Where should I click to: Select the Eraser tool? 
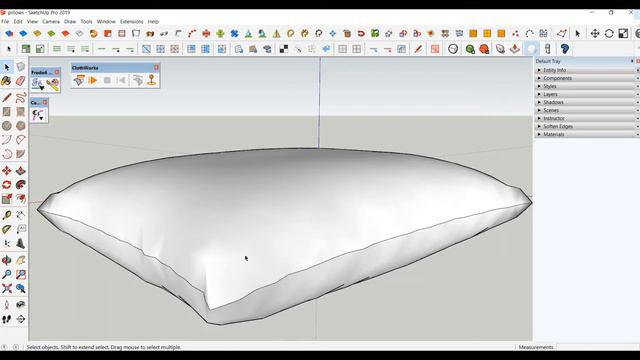[x=20, y=81]
